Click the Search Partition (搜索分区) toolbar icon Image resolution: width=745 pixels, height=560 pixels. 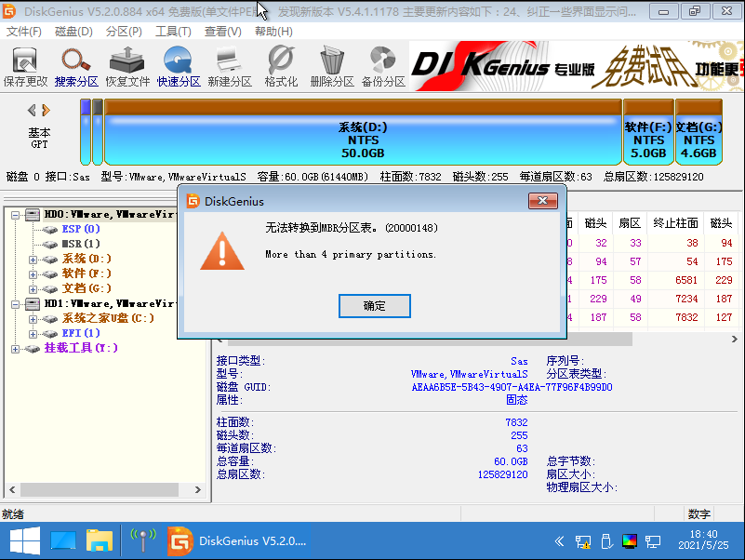tap(76, 67)
